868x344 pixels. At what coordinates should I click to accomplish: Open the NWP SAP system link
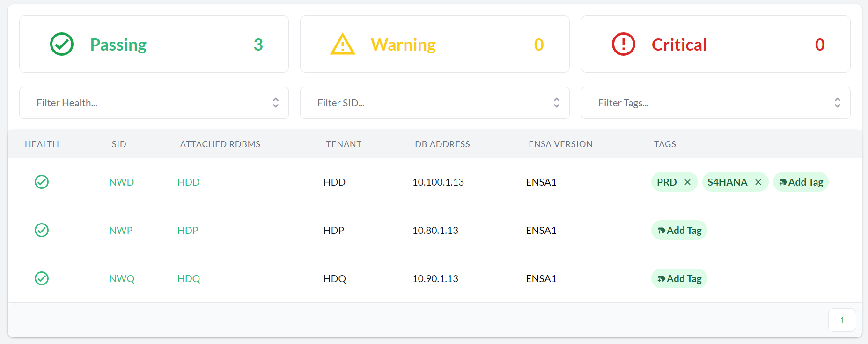[x=121, y=231]
